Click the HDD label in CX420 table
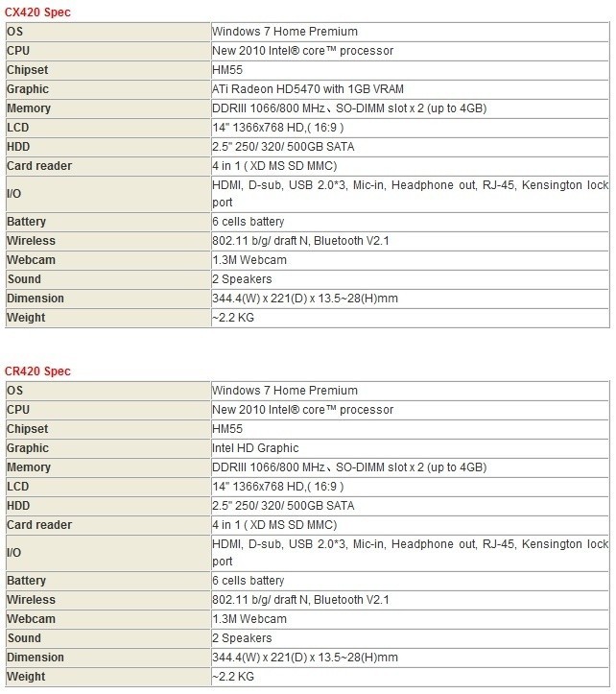This screenshot has height=694, width=616. click(19, 147)
